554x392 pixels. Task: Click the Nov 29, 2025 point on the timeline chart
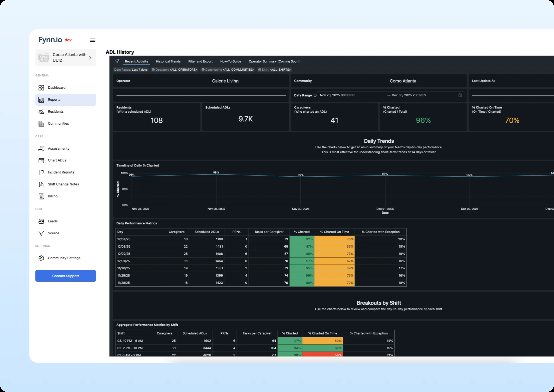[216, 175]
